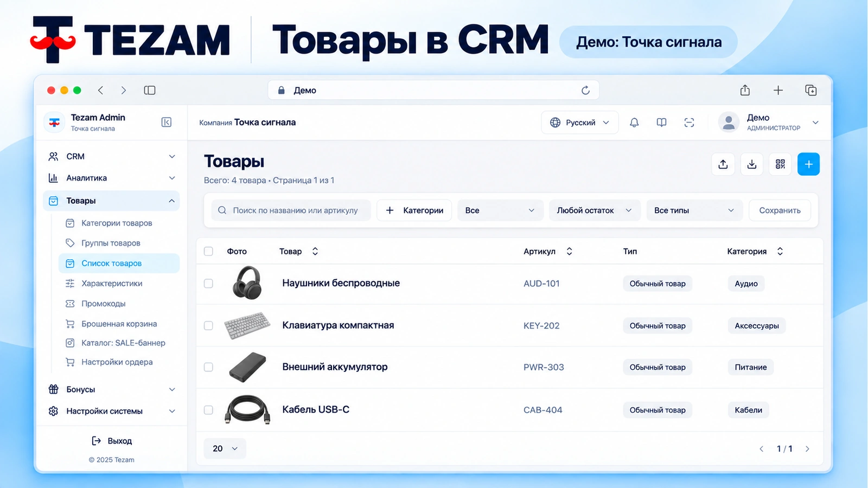Image resolution: width=868 pixels, height=488 pixels.
Task: Open the Все типы dropdown
Action: tap(695, 210)
